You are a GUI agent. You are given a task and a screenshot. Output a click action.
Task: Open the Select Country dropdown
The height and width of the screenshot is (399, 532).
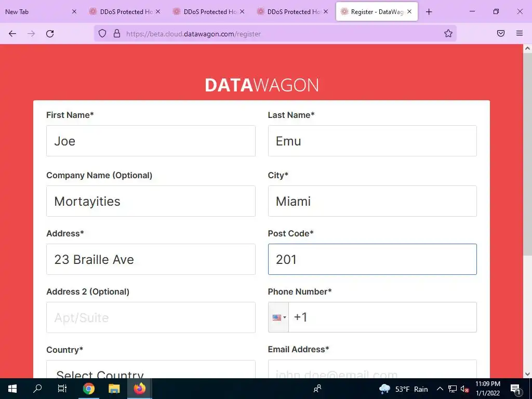point(151,369)
